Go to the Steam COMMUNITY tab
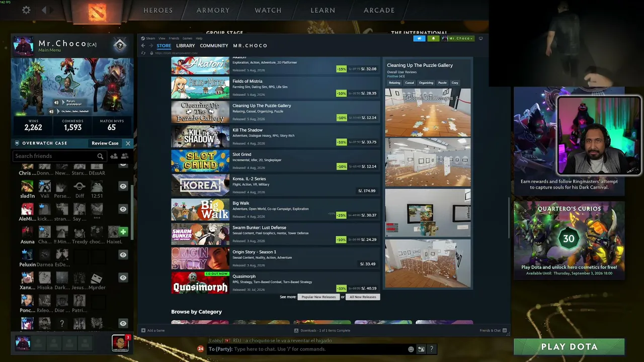The width and height of the screenshot is (644, 362). (214, 46)
